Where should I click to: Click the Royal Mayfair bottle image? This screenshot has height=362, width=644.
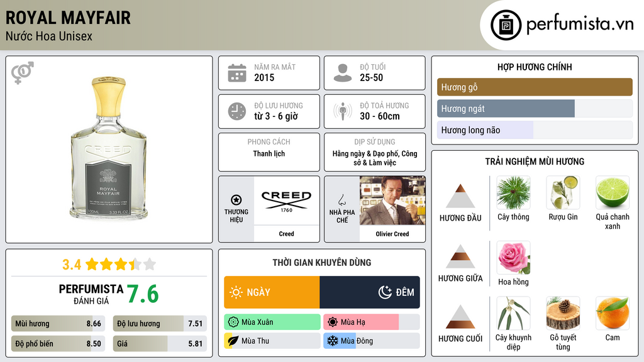[x=109, y=148]
